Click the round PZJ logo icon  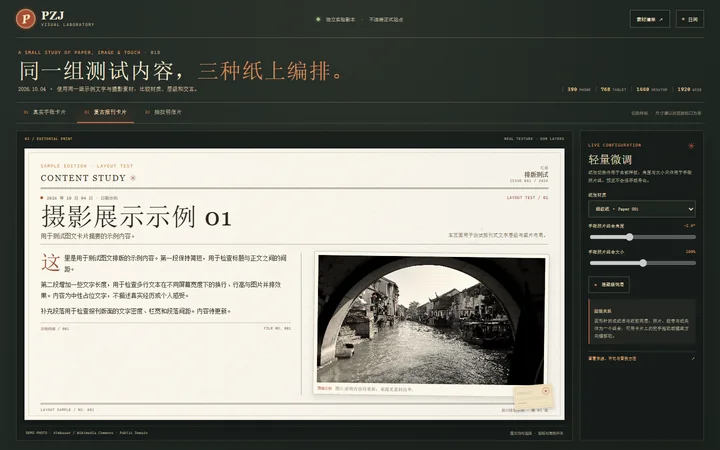pyautogui.click(x=26, y=19)
